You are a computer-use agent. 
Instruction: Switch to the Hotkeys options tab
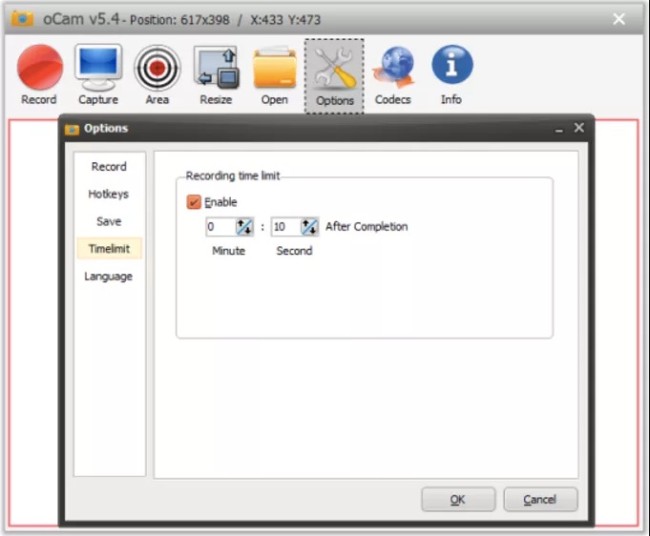109,194
